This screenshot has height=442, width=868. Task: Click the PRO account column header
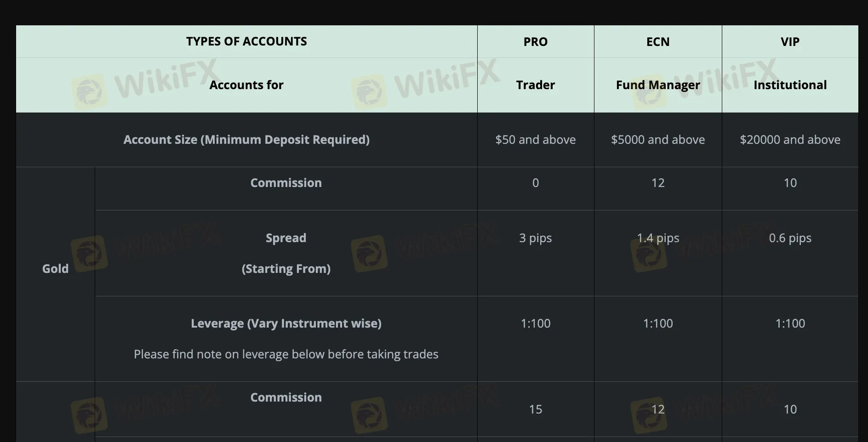point(536,42)
